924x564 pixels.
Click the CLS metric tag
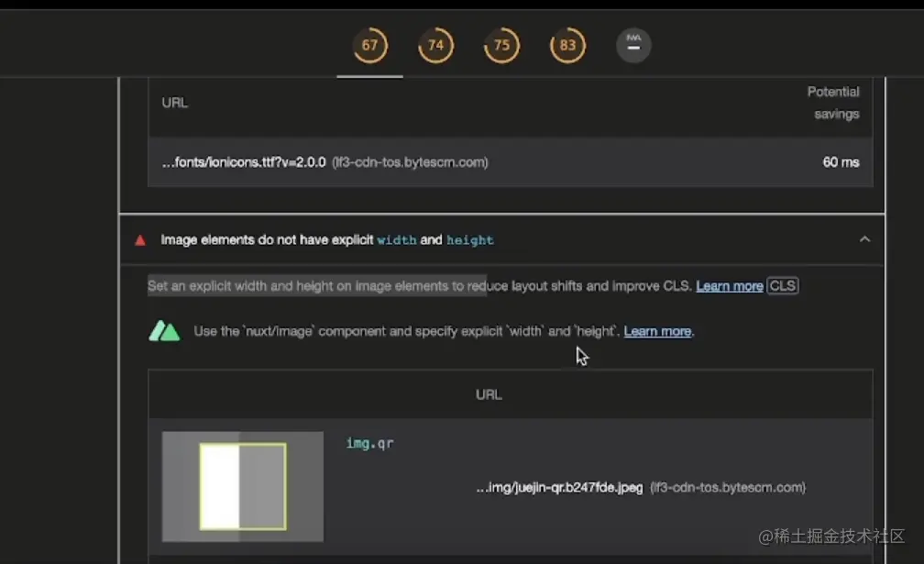point(783,286)
